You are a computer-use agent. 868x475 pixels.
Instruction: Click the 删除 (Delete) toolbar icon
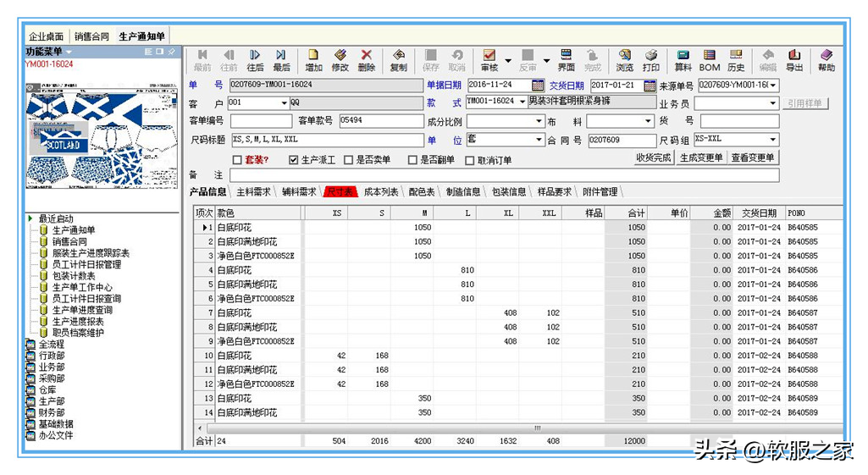tap(366, 60)
